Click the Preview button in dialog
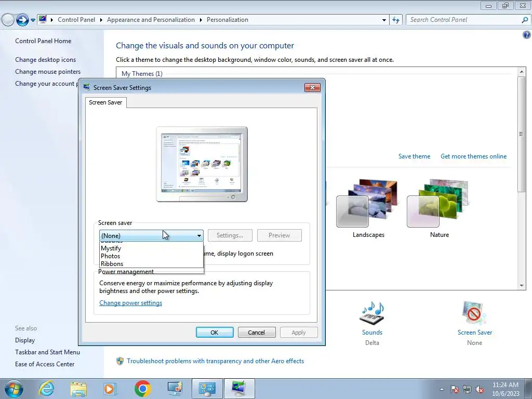 click(279, 235)
